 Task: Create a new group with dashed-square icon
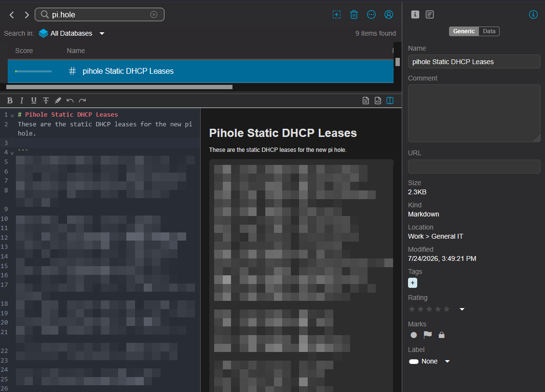point(337,14)
